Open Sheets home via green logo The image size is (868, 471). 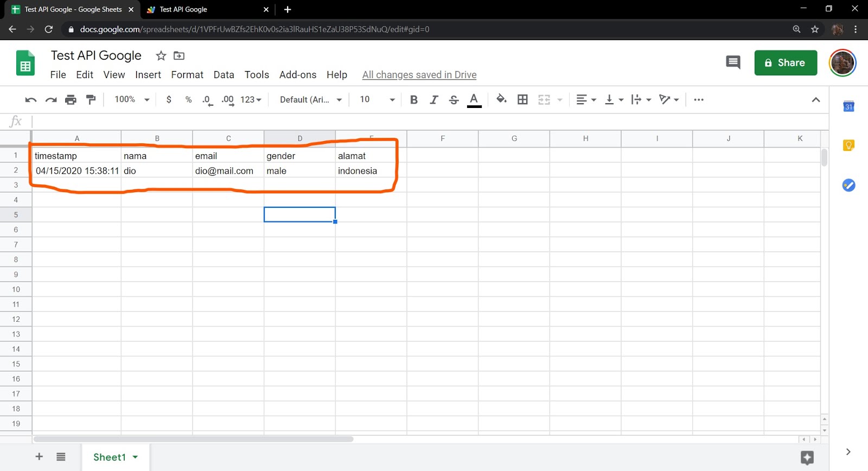pyautogui.click(x=25, y=63)
